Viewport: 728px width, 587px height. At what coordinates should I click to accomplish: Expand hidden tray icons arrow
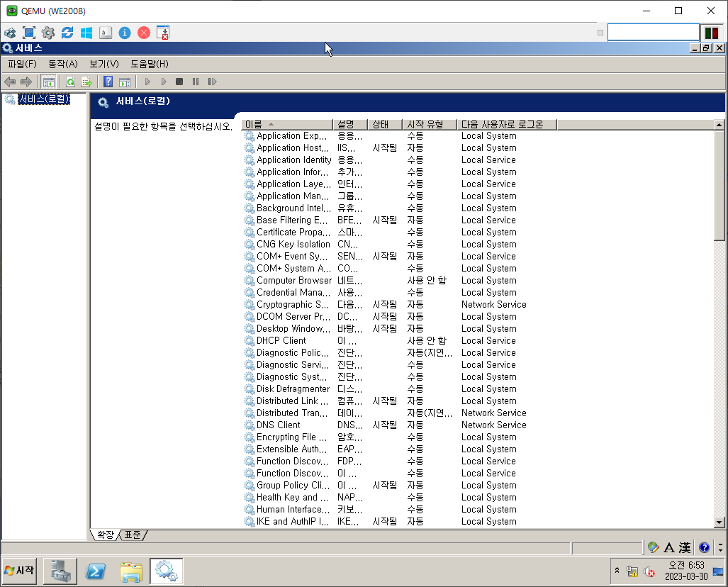click(x=617, y=570)
